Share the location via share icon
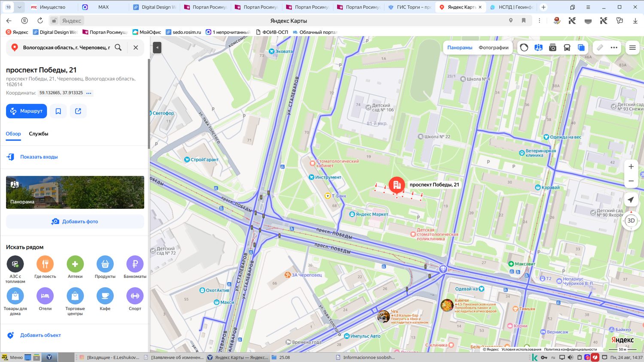Viewport: 644px width, 362px height. tap(78, 111)
